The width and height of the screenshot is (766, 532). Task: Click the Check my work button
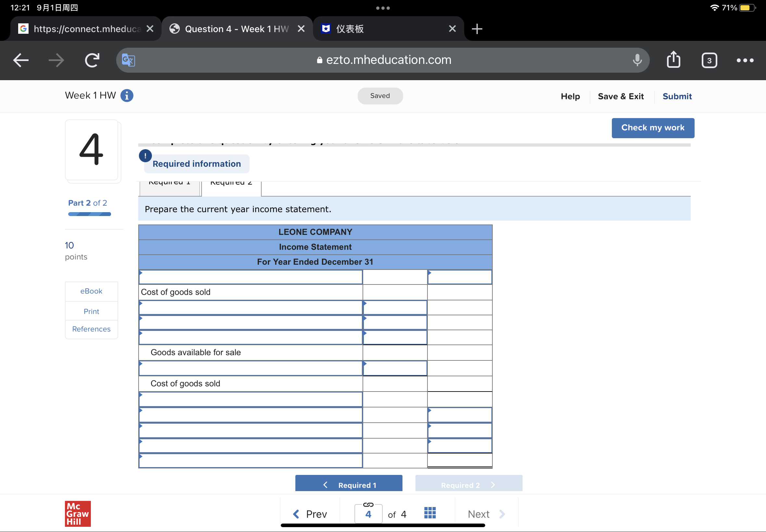pos(653,128)
